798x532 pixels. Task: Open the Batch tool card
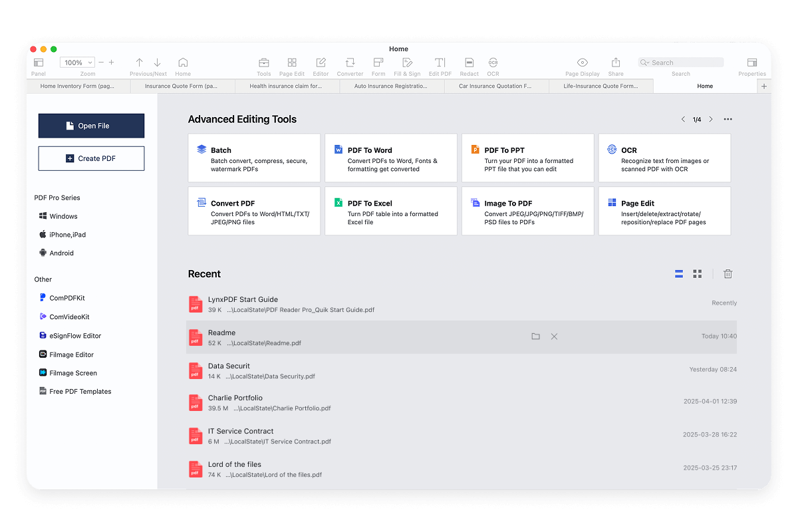point(254,158)
